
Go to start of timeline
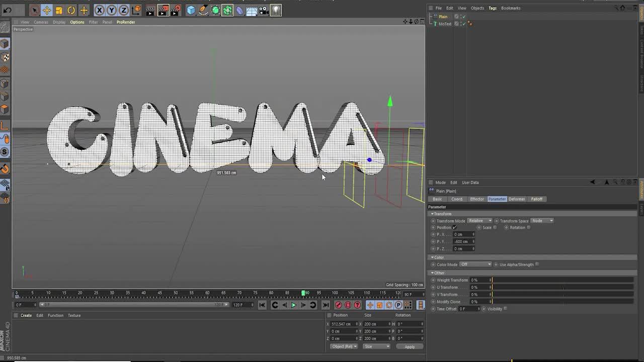pyautogui.click(x=262, y=305)
